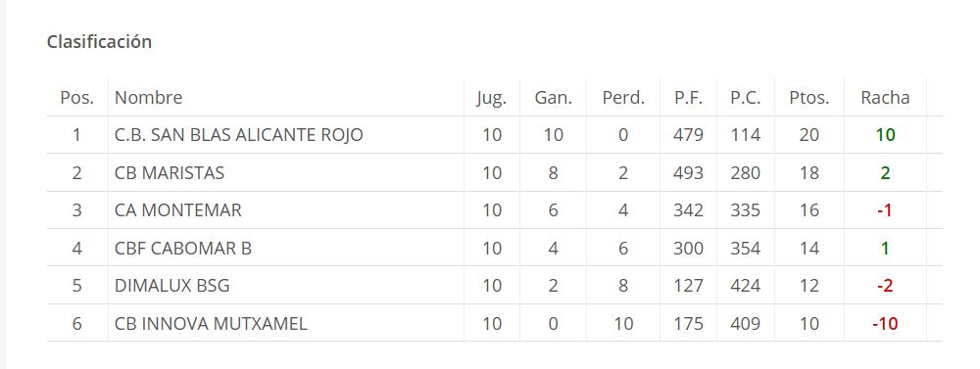Click the Jug. column header
Screen dimensions: 980x369
491,98
